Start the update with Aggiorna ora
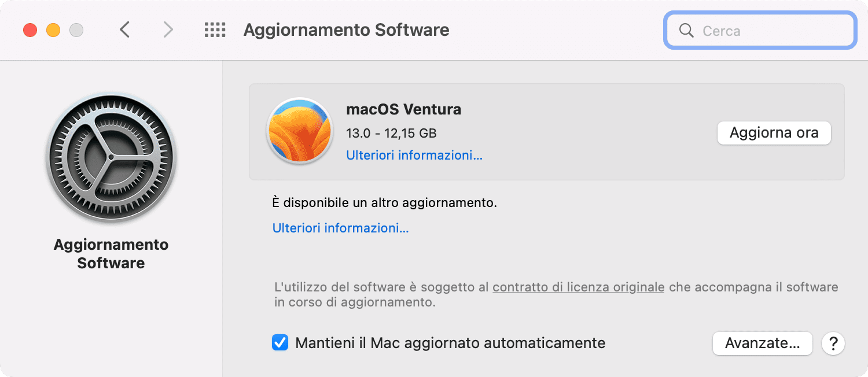 coord(774,133)
